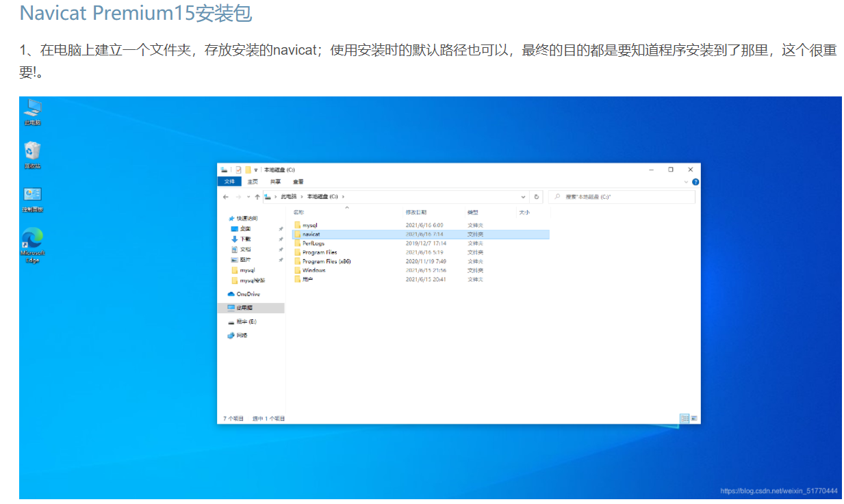Click 此电脑 in the address breadcrumb
Viewport: 844px width, 504px height.
[289, 196]
